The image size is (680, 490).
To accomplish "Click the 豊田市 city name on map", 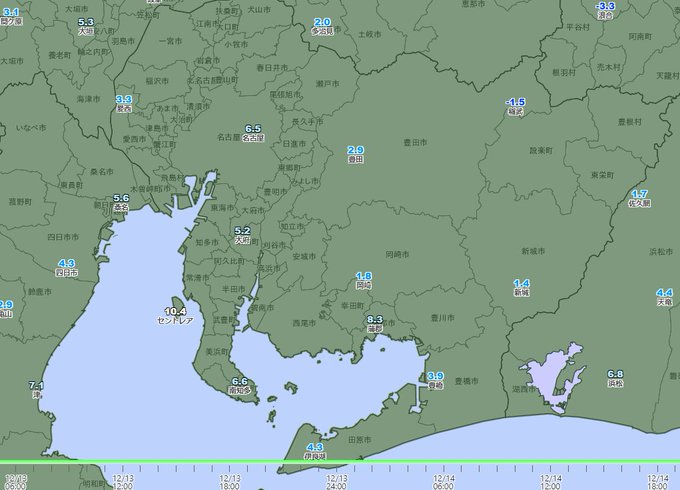I will point(415,142).
